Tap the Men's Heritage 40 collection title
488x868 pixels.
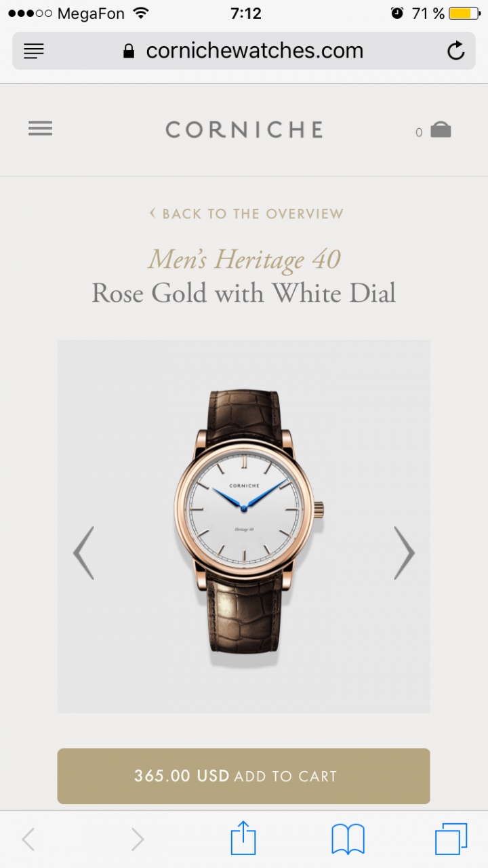coord(244,260)
